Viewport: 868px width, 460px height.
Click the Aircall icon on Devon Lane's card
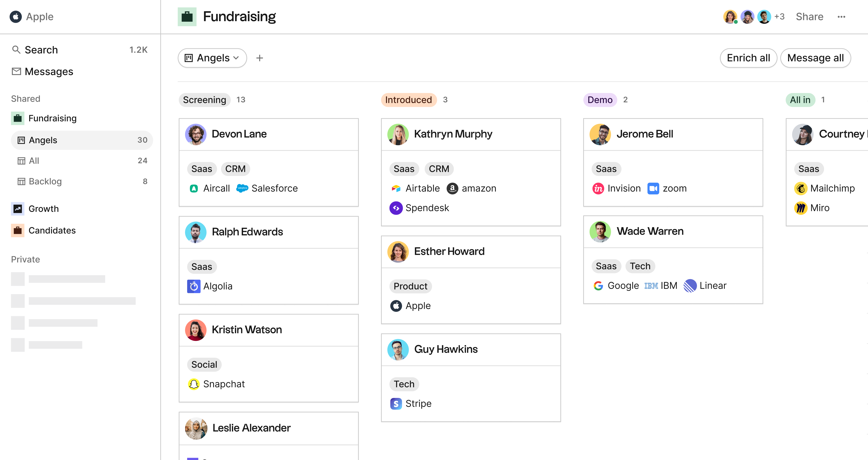(x=194, y=188)
